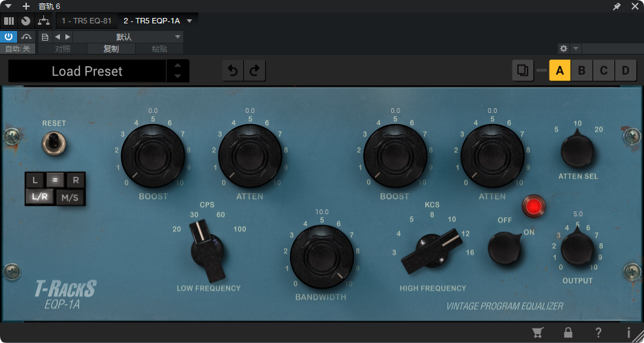644x343 pixels.
Task: Enable L/R stereo mode
Action: click(40, 197)
